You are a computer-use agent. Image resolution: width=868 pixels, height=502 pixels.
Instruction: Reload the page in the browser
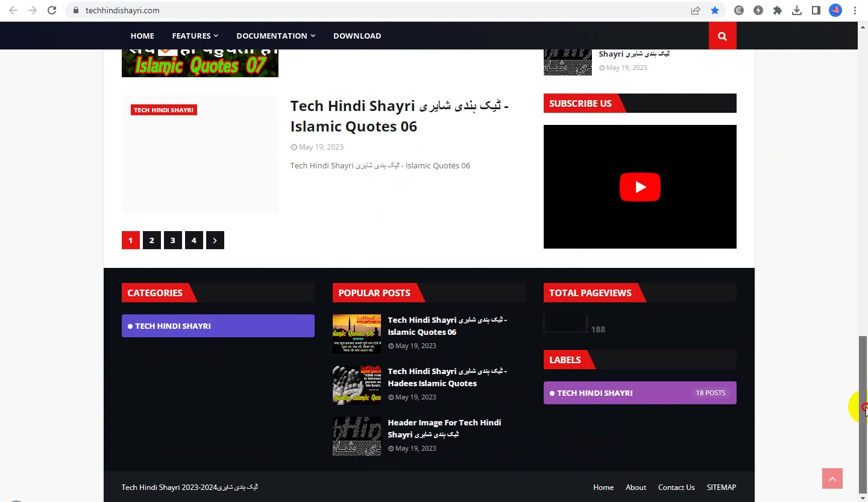pos(52,10)
